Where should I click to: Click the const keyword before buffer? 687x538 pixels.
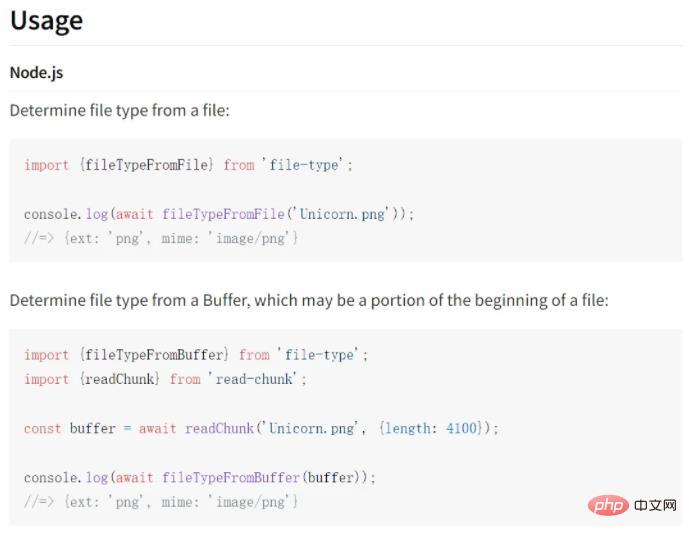[x=42, y=428]
